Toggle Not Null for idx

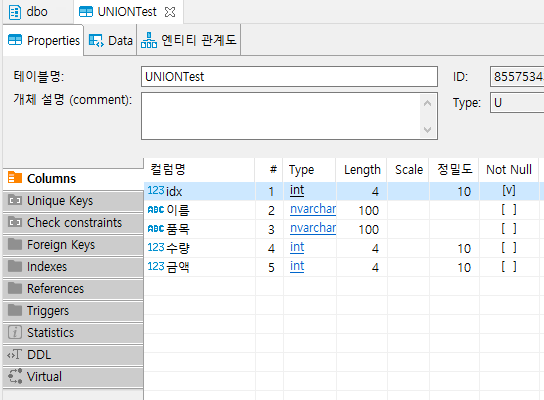(509, 190)
